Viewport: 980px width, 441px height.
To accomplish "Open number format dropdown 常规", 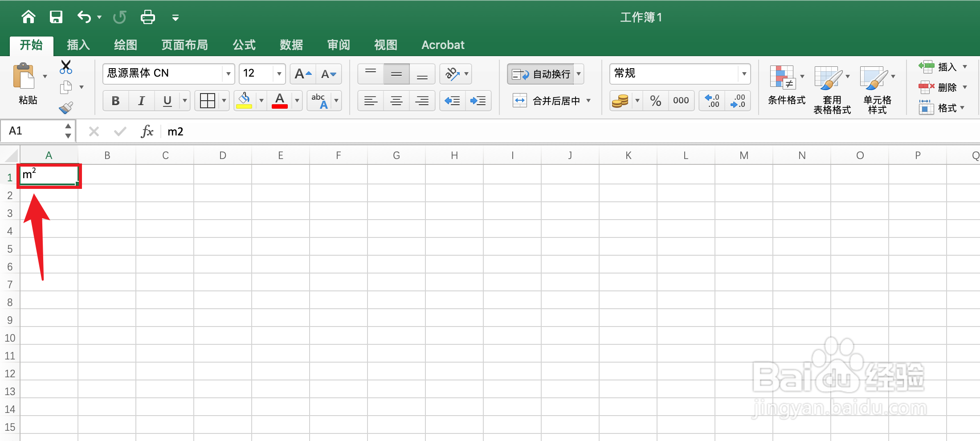I will (744, 74).
